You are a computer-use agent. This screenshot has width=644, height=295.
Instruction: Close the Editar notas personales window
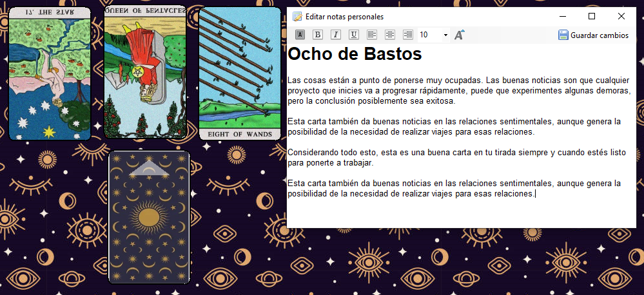[621, 16]
